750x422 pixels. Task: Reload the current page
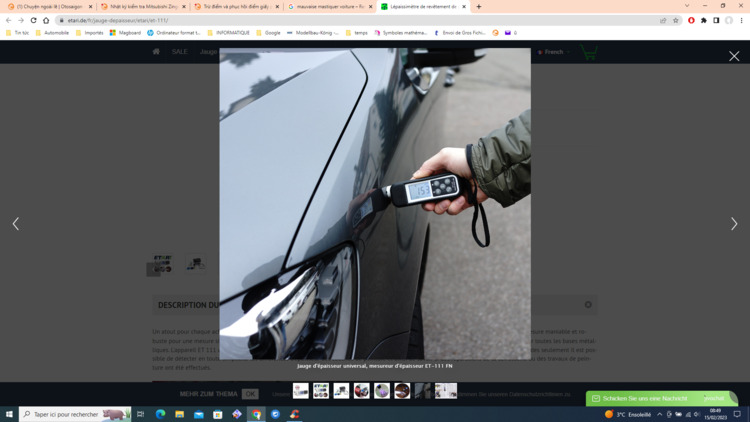point(33,20)
